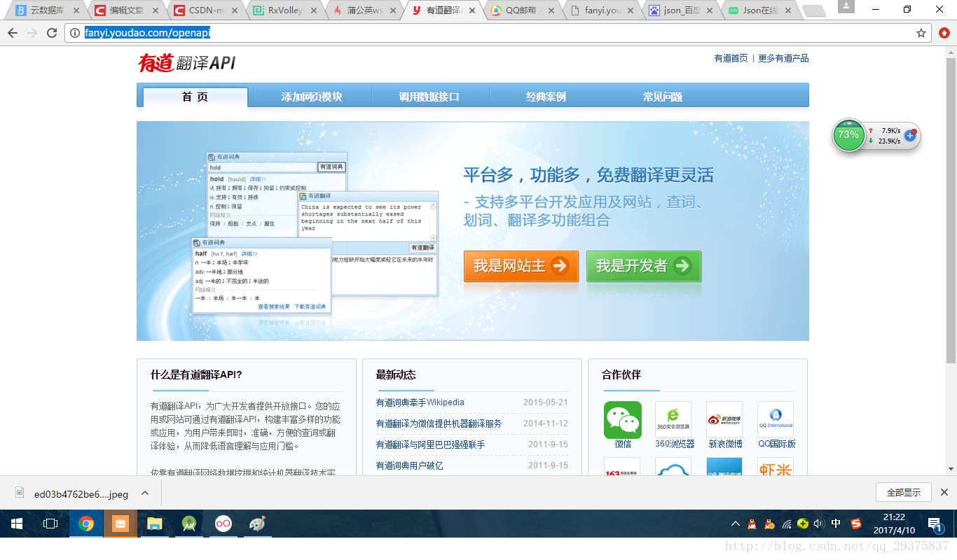
Task: Switch to the json_百度 browser tab
Action: click(680, 10)
